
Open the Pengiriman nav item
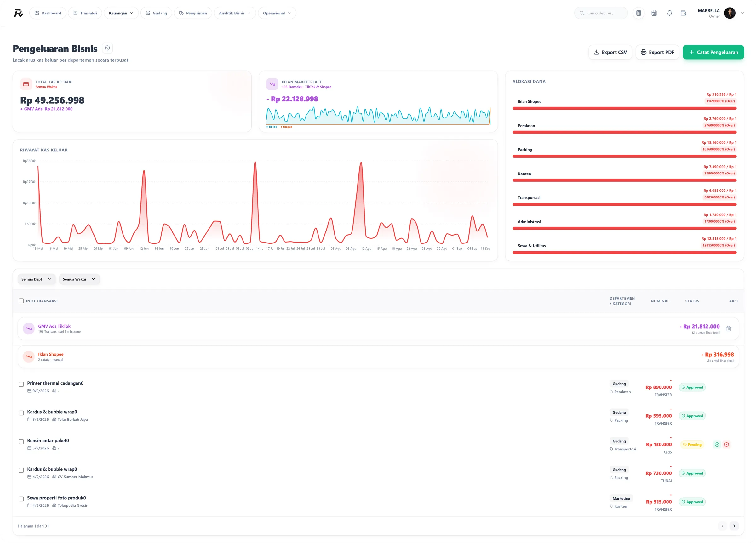(x=193, y=13)
